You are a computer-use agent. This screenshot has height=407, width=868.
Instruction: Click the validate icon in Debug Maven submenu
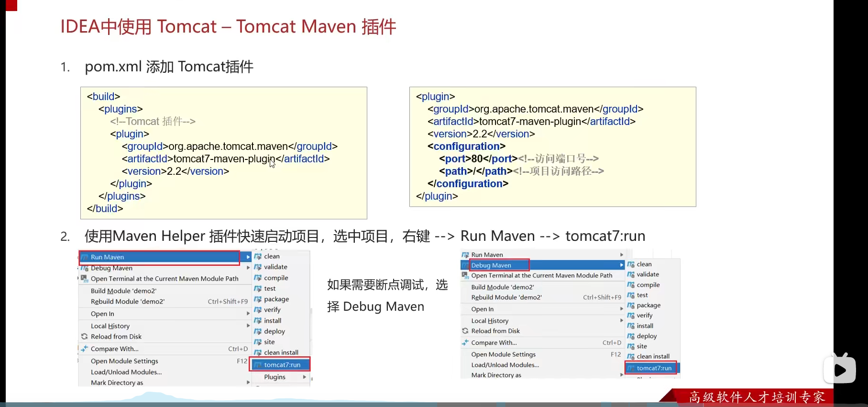click(x=631, y=274)
